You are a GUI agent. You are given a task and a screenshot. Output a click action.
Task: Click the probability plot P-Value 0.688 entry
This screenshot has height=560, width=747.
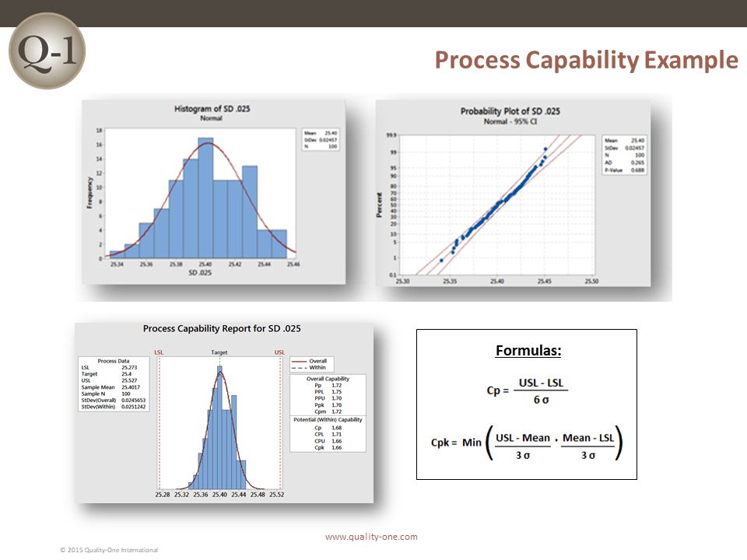tap(625, 170)
